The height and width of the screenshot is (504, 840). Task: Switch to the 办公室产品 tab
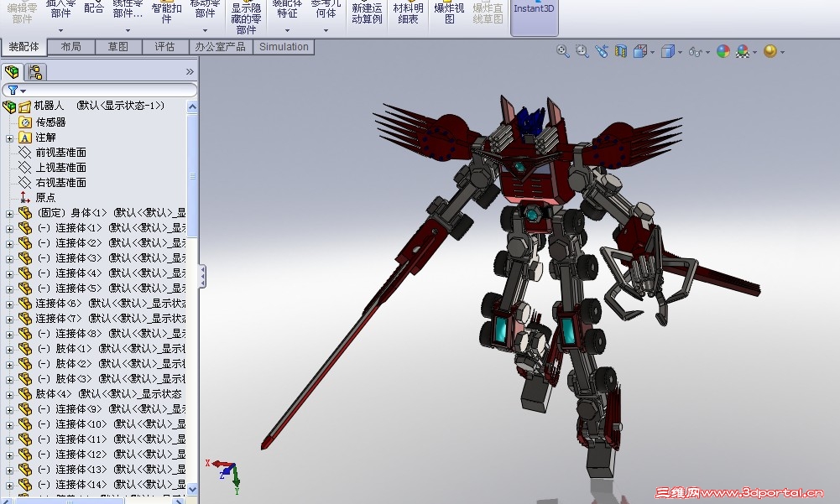(x=220, y=47)
